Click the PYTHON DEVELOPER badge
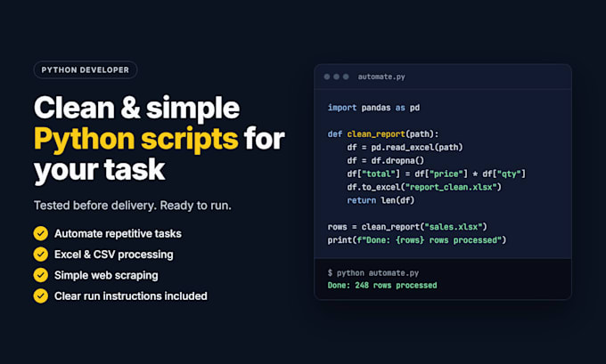 86,70
